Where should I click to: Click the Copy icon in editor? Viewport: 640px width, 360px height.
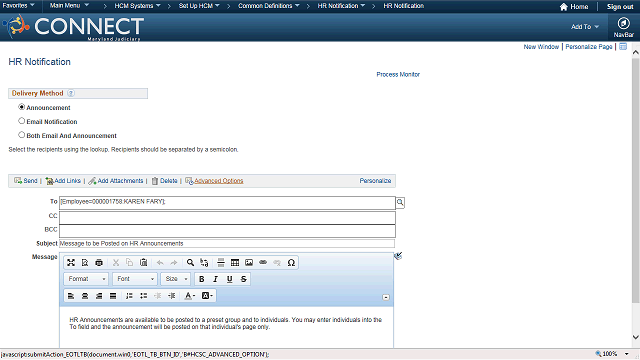pyautogui.click(x=129, y=262)
